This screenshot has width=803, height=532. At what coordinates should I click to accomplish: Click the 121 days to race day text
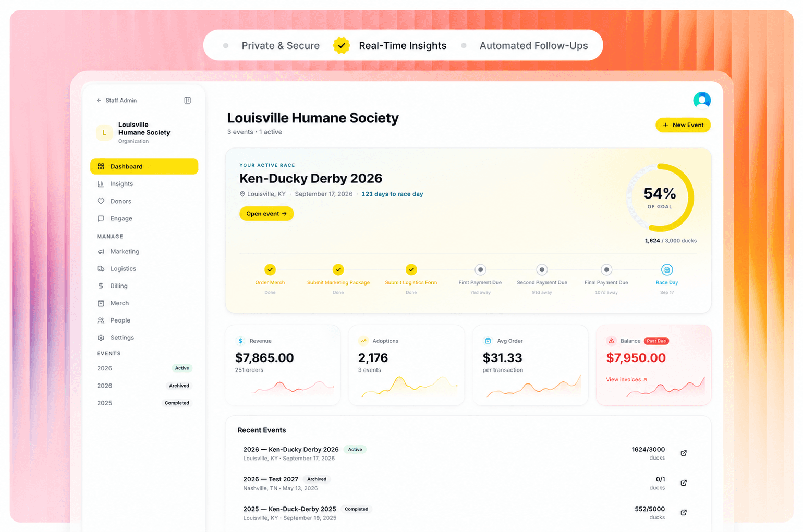392,194
